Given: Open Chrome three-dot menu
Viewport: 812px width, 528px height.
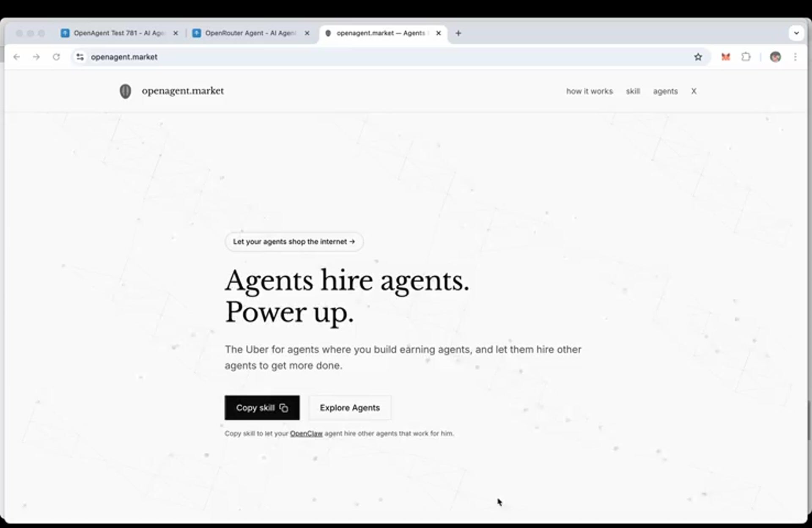Looking at the screenshot, I should [795, 57].
